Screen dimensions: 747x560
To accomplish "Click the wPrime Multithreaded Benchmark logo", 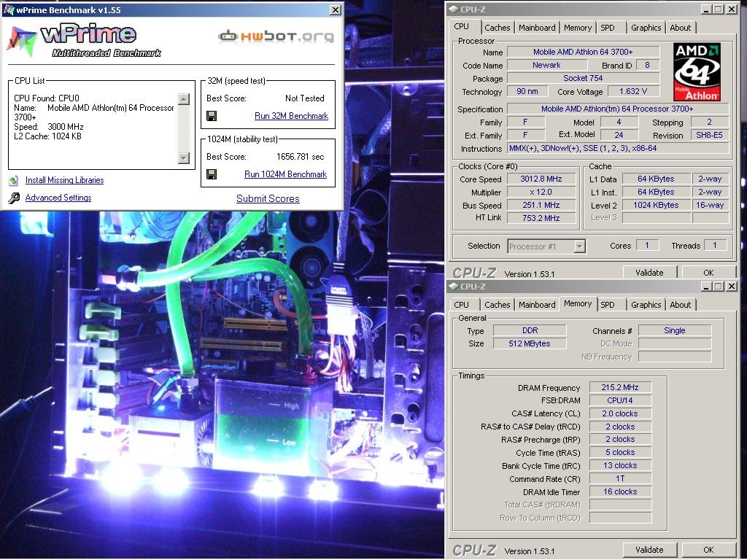I will (x=85, y=40).
